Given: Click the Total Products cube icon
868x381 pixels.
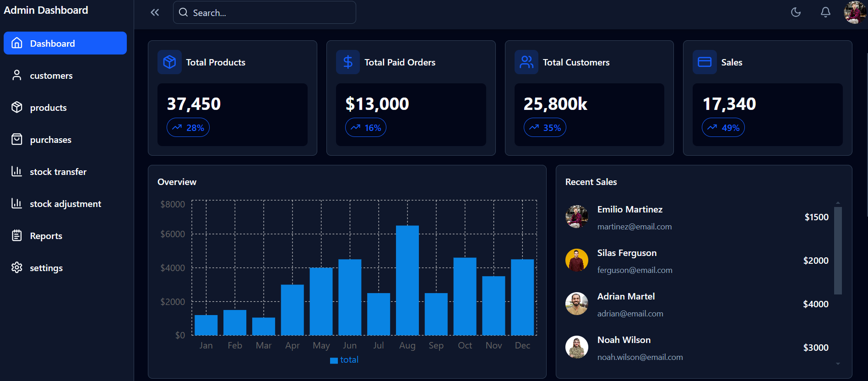Looking at the screenshot, I should [169, 62].
